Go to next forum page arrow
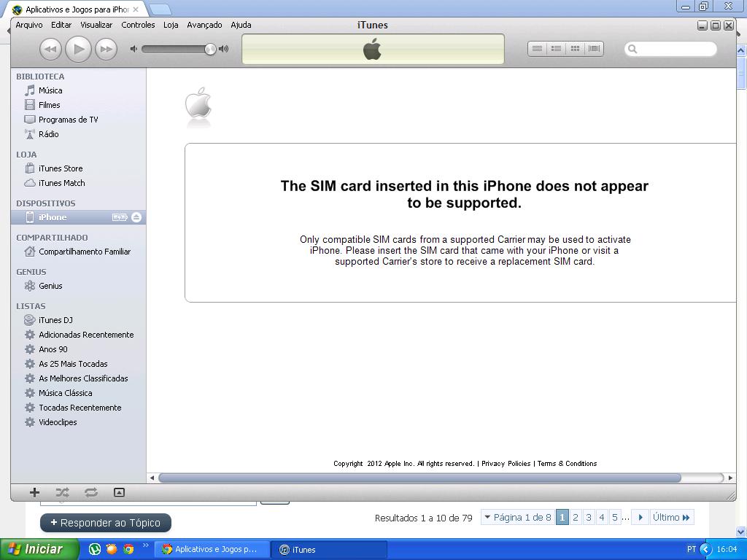 pos(640,517)
